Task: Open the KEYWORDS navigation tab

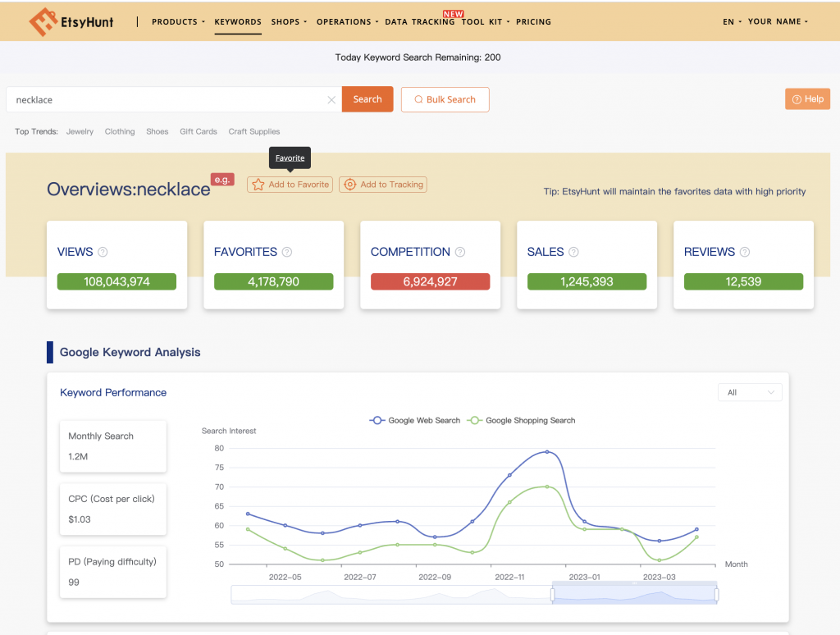Action: pyautogui.click(x=238, y=22)
